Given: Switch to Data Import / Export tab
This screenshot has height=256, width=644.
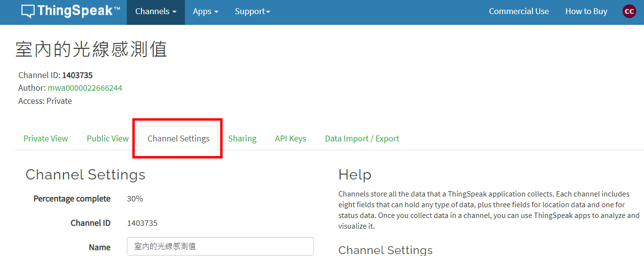Looking at the screenshot, I should point(362,138).
